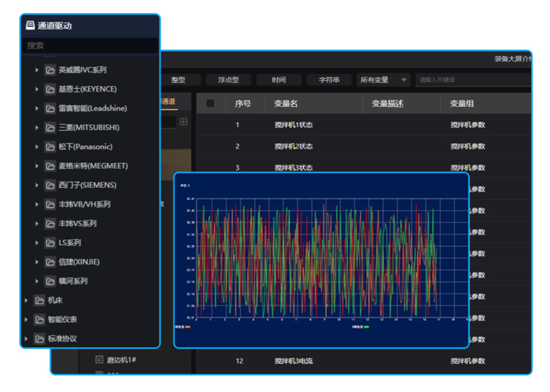
Task: Select the 字符串 filter tab
Action: pyautogui.click(x=328, y=80)
